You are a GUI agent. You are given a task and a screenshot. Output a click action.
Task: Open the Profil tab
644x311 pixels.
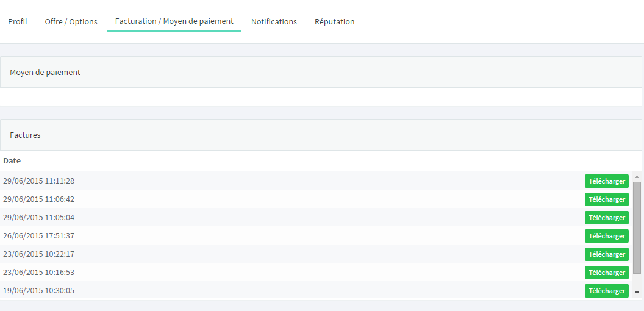(x=18, y=21)
